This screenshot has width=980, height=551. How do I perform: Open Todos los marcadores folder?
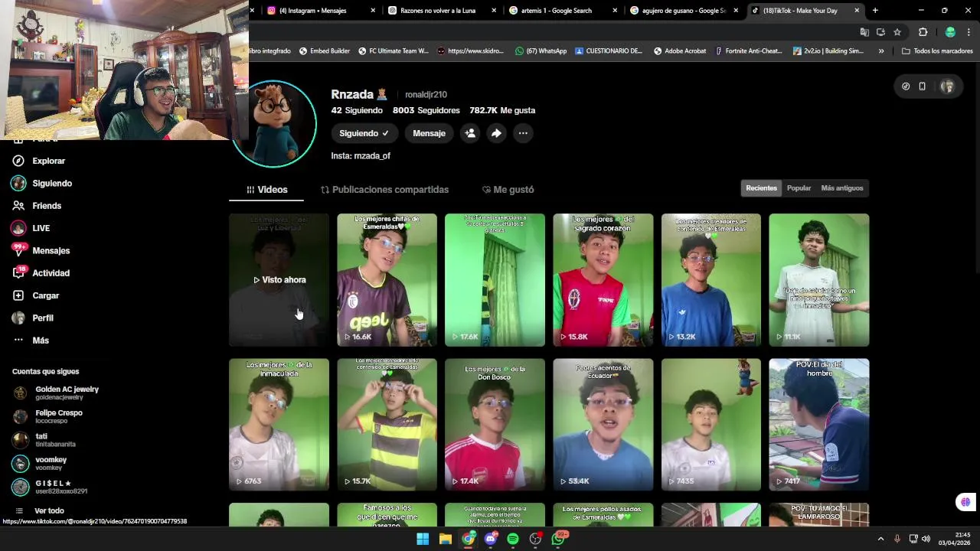pos(937,51)
